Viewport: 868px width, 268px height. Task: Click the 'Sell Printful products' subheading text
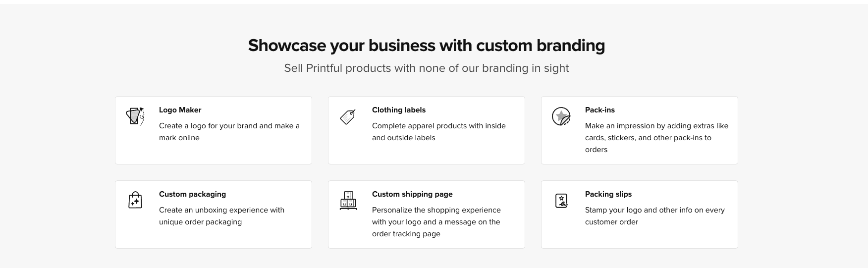[426, 68]
